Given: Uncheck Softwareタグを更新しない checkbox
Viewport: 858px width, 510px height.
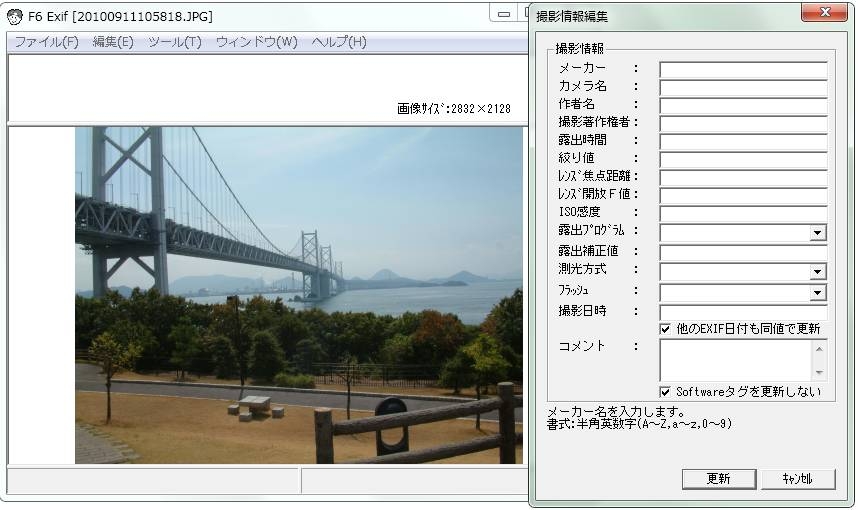Looking at the screenshot, I should (x=666, y=391).
